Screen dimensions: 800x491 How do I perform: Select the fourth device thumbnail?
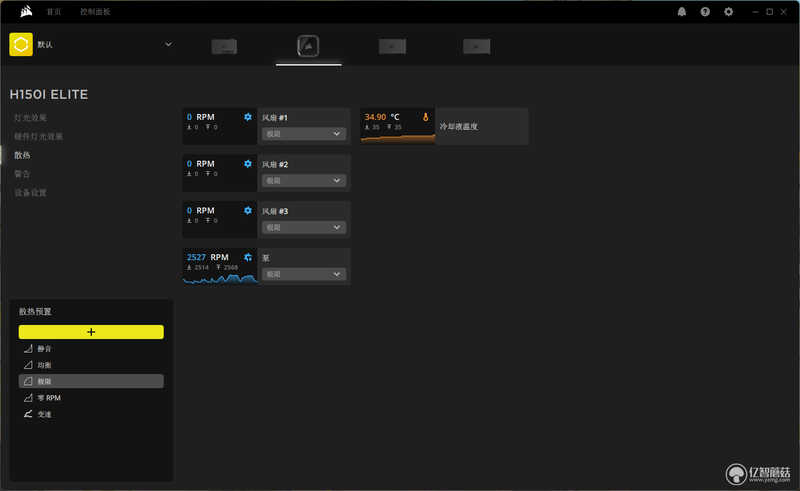[477, 46]
